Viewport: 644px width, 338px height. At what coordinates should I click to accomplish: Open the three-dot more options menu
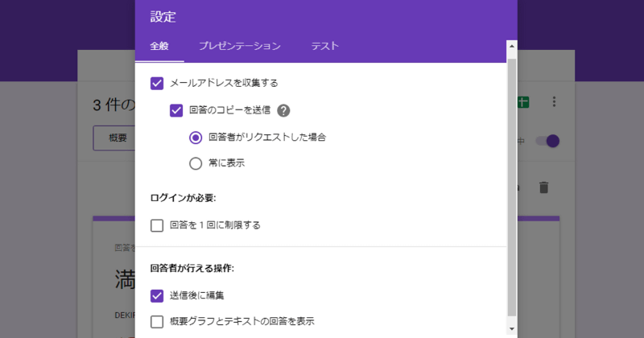pyautogui.click(x=554, y=102)
